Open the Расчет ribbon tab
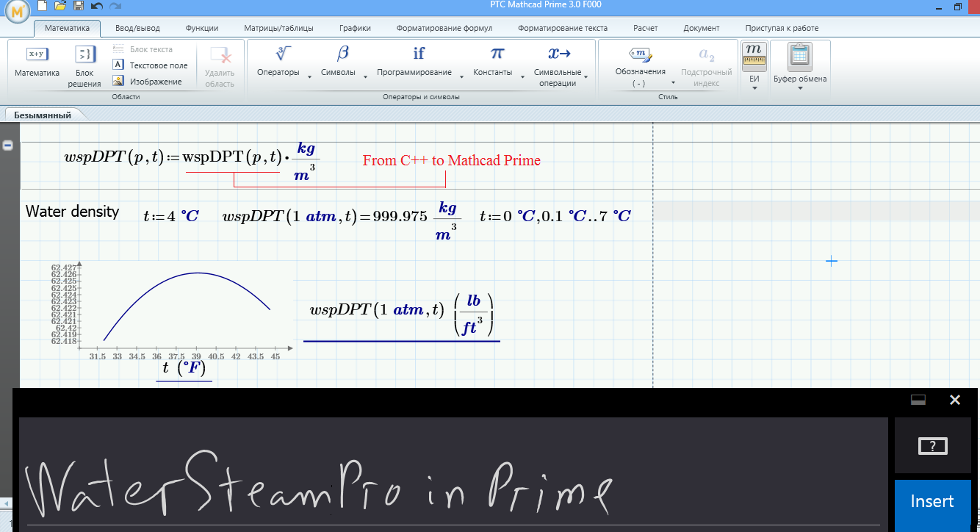The height and width of the screenshot is (532, 980). pos(645,28)
